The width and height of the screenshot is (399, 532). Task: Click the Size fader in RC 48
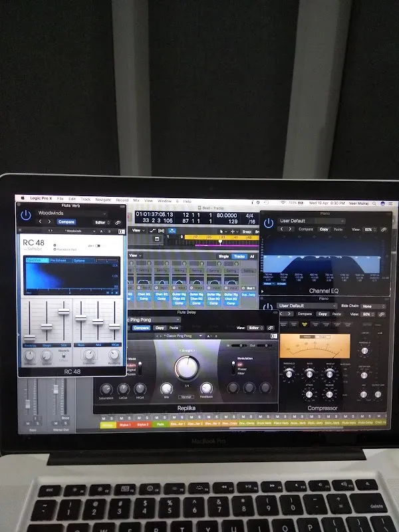pos(63,311)
